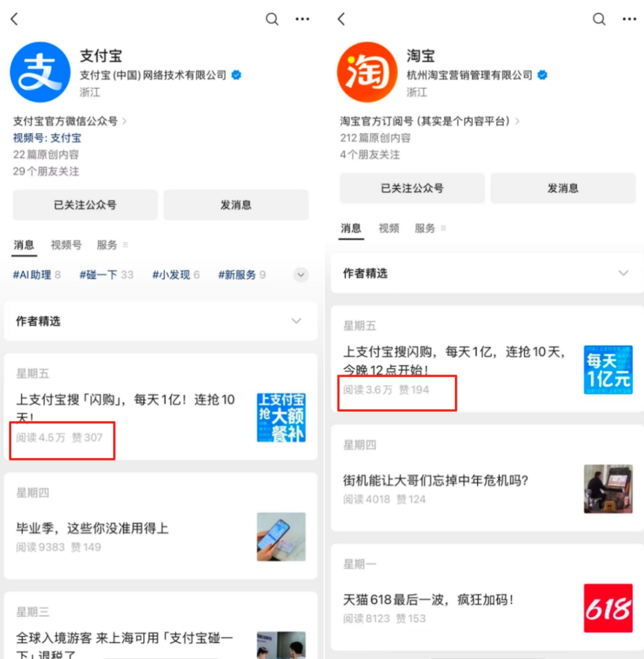Image resolution: width=644 pixels, height=659 pixels.
Task: Tap verified badge beside 杭州淘宝营销管理有限公司
Action: 543,75
